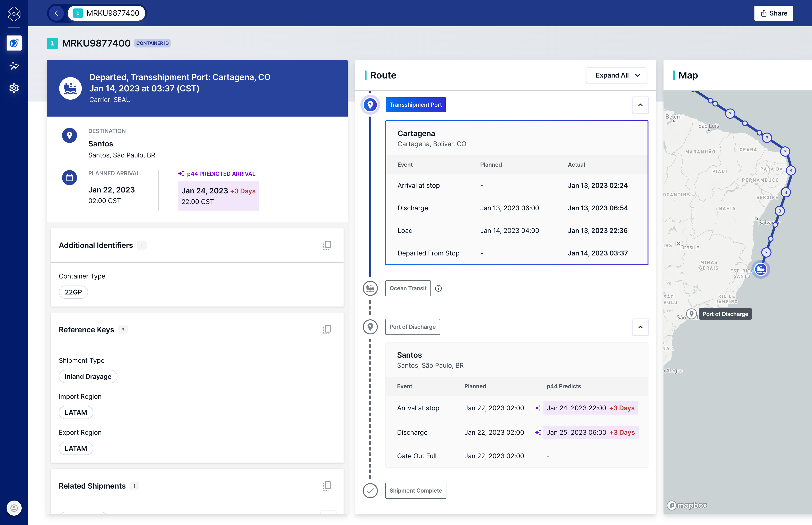Click the Ocean Transit info icon
This screenshot has height=525, width=812.
click(438, 288)
